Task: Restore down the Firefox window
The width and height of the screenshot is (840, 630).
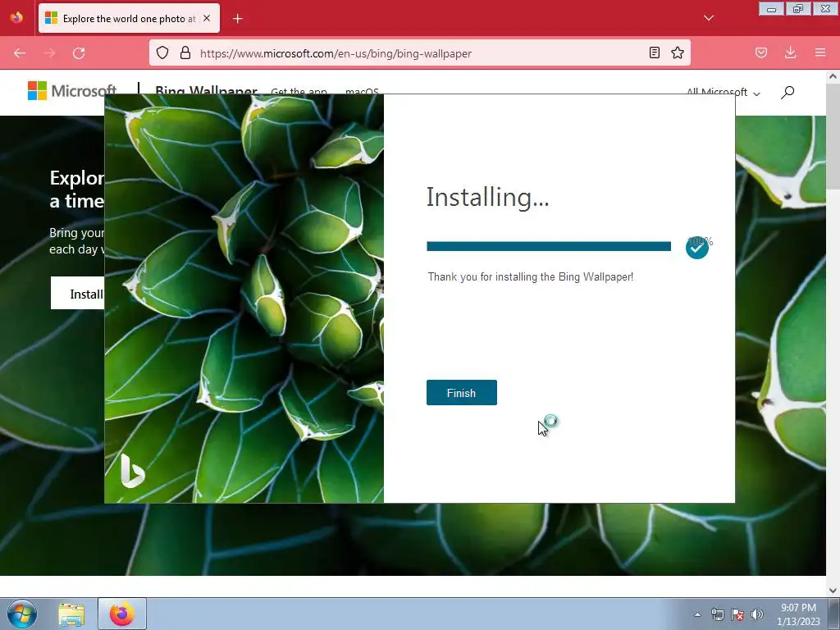Action: pos(798,9)
